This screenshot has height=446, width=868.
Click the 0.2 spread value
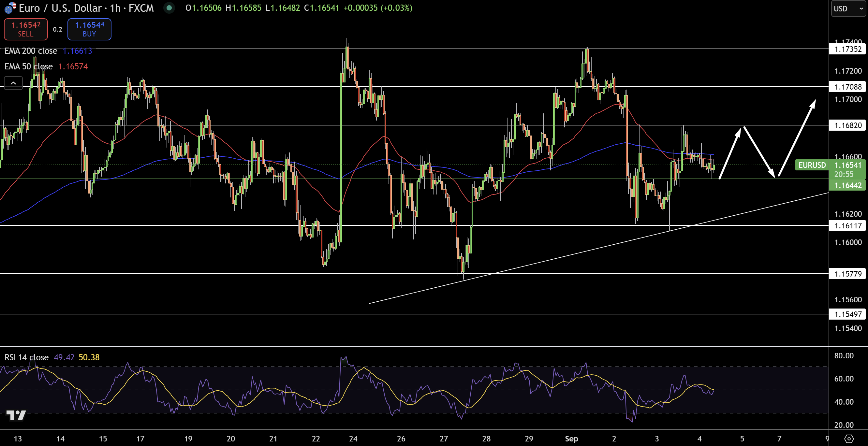click(x=58, y=29)
